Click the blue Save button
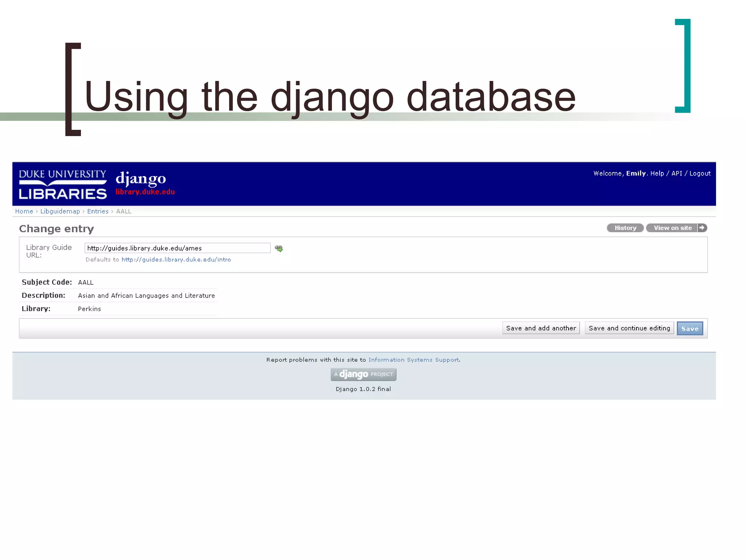This screenshot has width=747, height=560. pos(690,328)
